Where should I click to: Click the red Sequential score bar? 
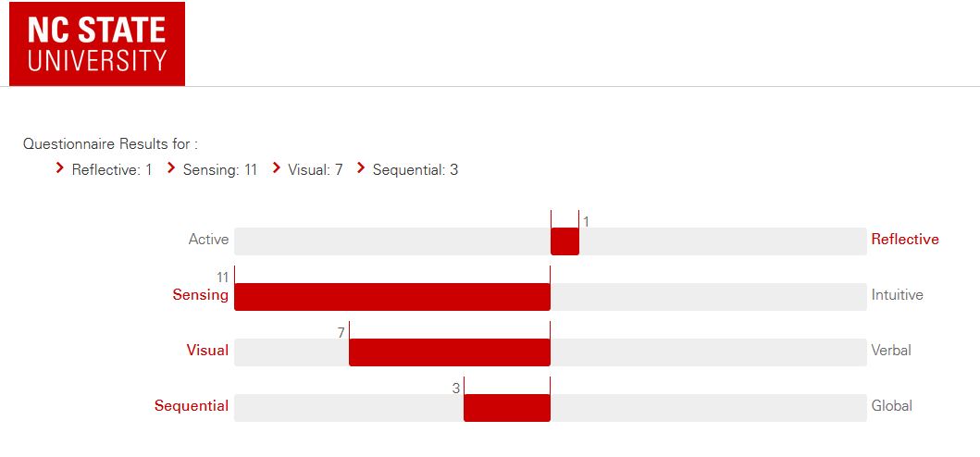point(506,408)
